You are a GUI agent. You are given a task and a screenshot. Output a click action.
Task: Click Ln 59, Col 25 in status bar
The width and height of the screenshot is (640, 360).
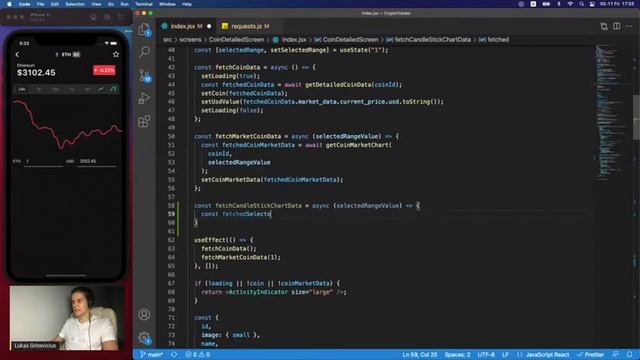(419, 354)
